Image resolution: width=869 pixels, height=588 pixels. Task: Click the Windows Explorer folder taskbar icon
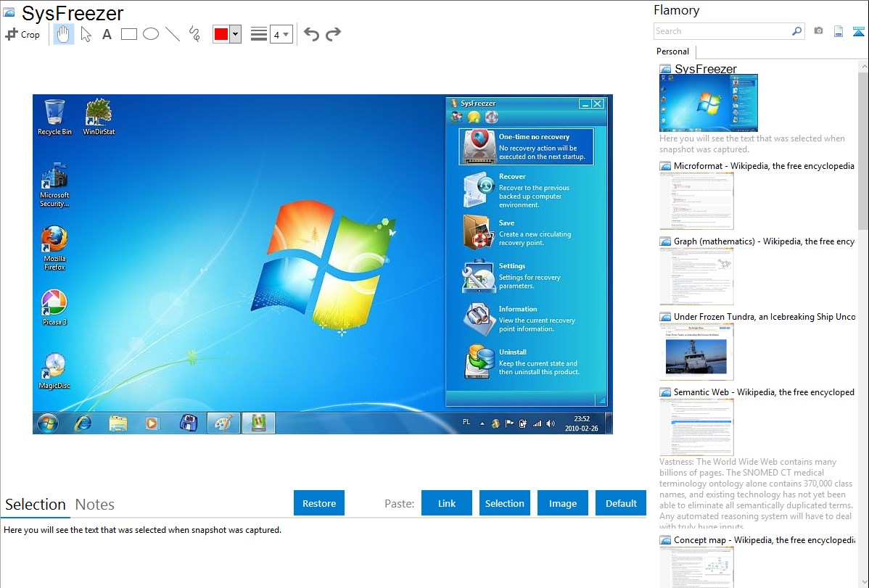click(x=118, y=423)
